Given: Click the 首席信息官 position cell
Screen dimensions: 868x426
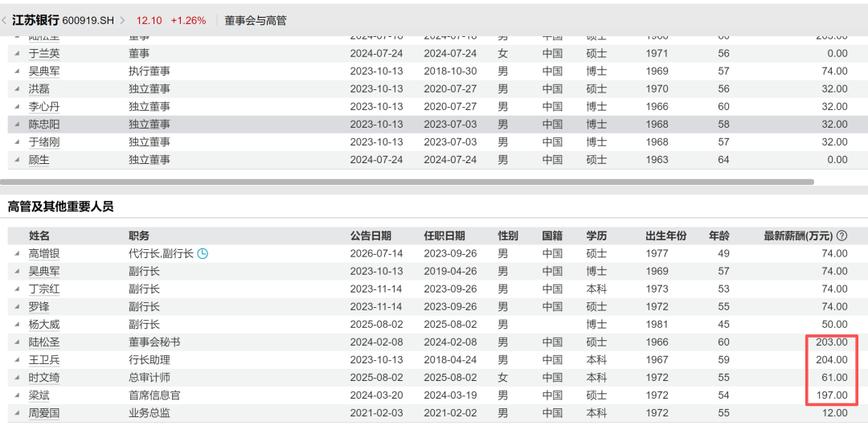Looking at the screenshot, I should click(x=154, y=395).
